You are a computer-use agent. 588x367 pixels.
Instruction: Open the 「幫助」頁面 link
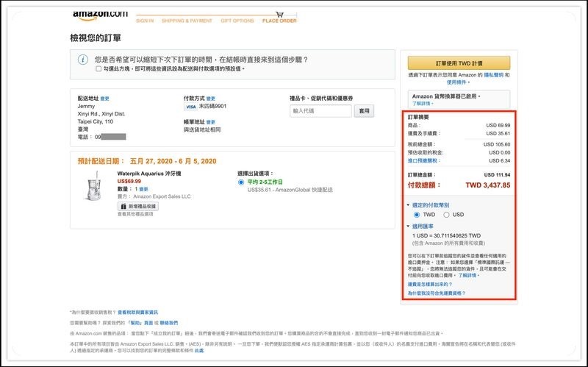click(x=140, y=323)
